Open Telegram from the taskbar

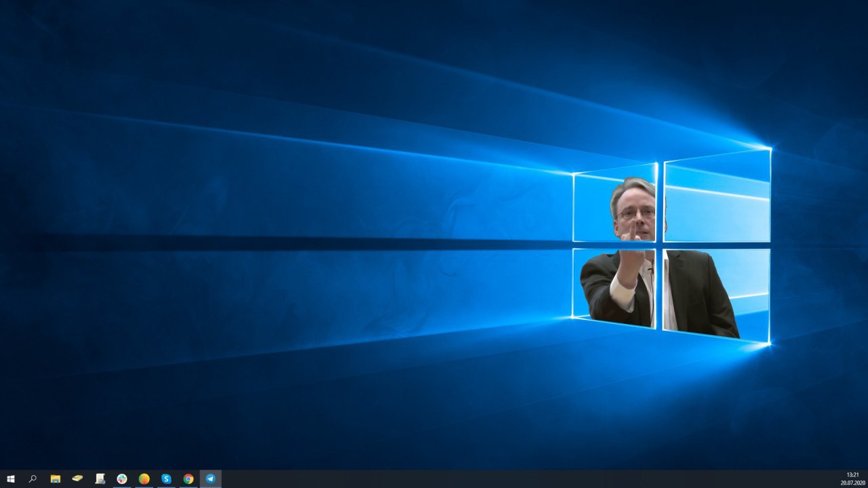[x=210, y=479]
